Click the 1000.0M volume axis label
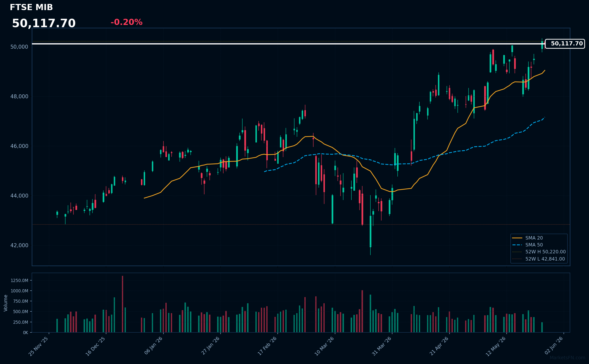Image resolution: width=589 pixels, height=364 pixels. tap(19, 291)
